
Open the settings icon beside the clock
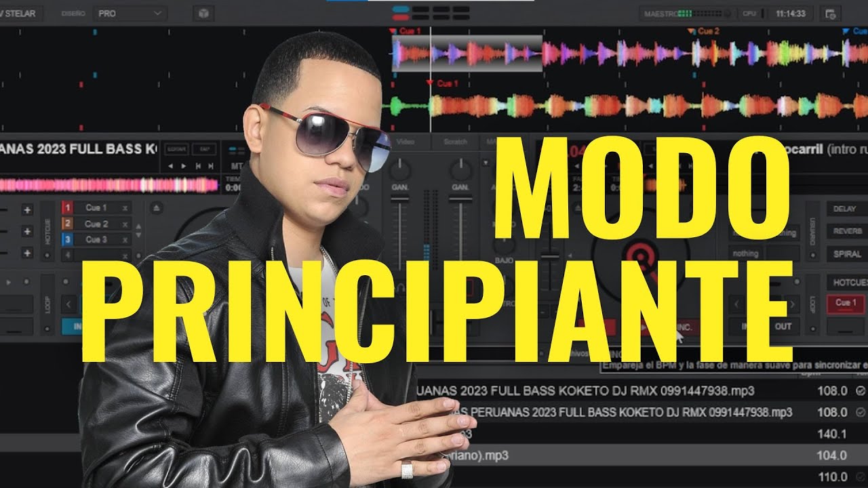tap(829, 13)
